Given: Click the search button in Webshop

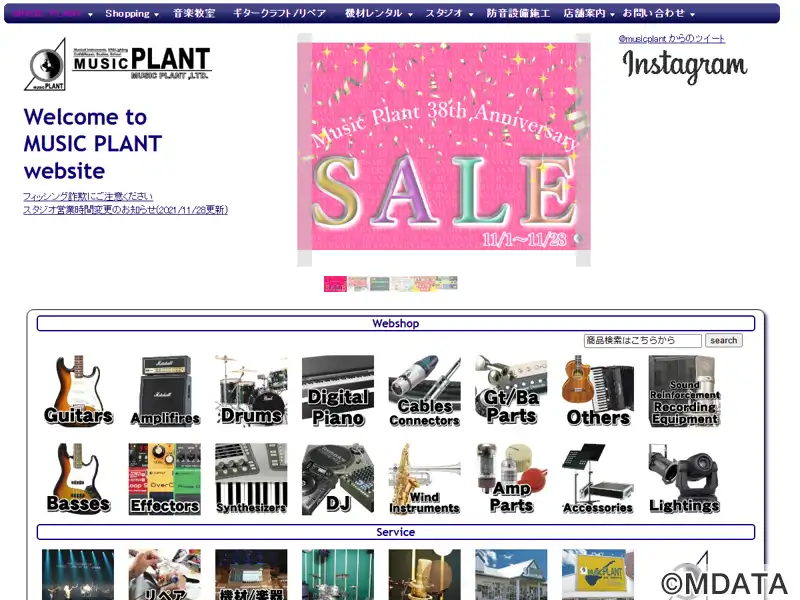Looking at the screenshot, I should (x=723, y=340).
